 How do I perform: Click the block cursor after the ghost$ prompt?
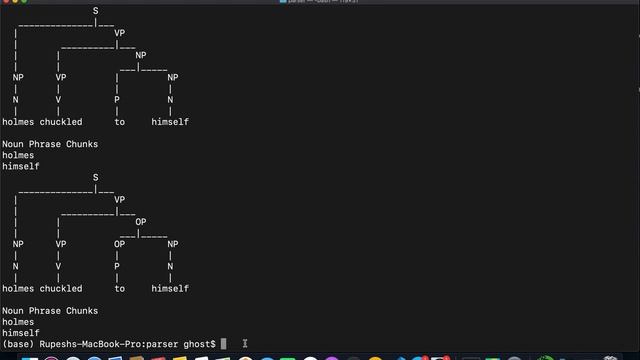pyautogui.click(x=223, y=344)
